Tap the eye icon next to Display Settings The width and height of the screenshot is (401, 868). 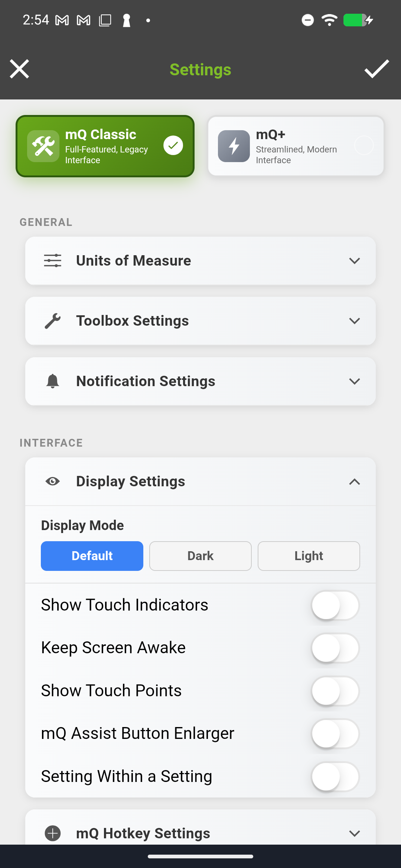pos(52,481)
